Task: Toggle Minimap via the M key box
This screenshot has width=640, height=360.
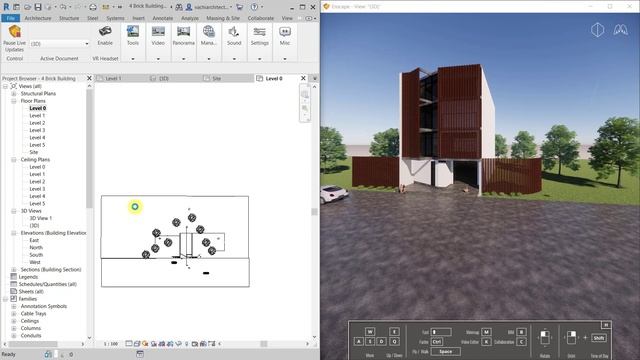Action: point(486,332)
